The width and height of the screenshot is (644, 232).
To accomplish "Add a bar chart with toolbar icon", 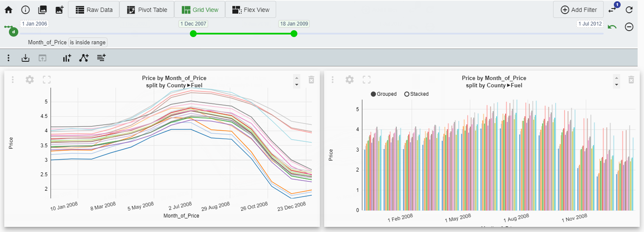I will tap(67, 58).
